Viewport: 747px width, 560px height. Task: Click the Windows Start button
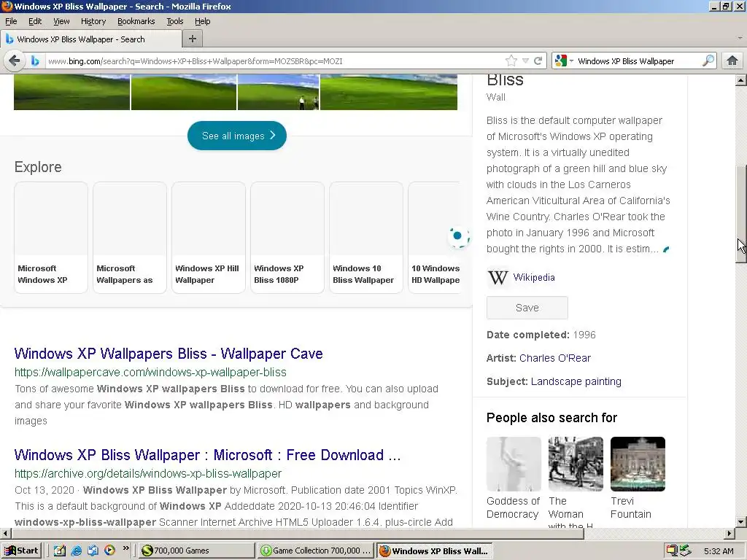[21, 551]
